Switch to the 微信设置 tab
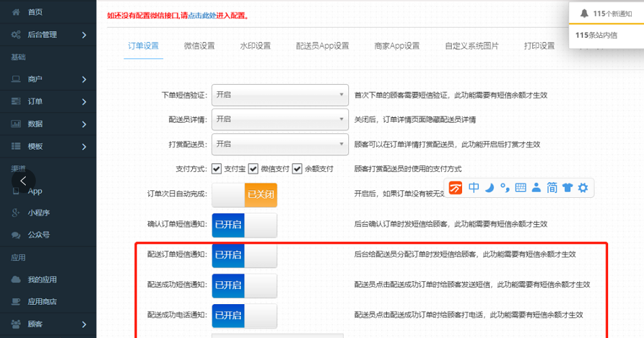The image size is (644, 338). 199,46
